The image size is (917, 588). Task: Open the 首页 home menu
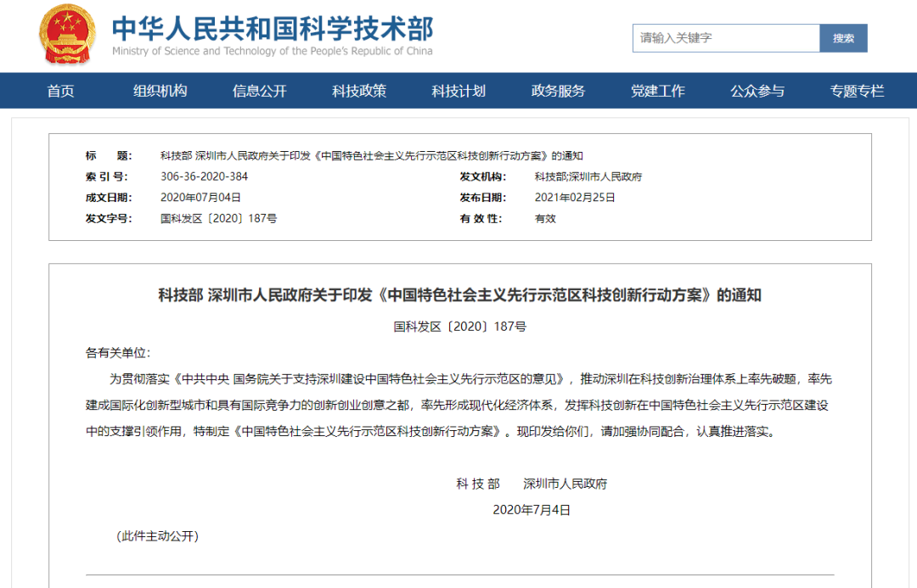click(x=60, y=91)
